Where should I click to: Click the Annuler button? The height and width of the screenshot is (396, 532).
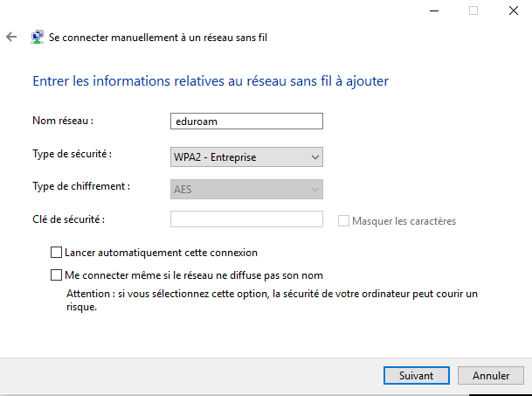point(491,376)
